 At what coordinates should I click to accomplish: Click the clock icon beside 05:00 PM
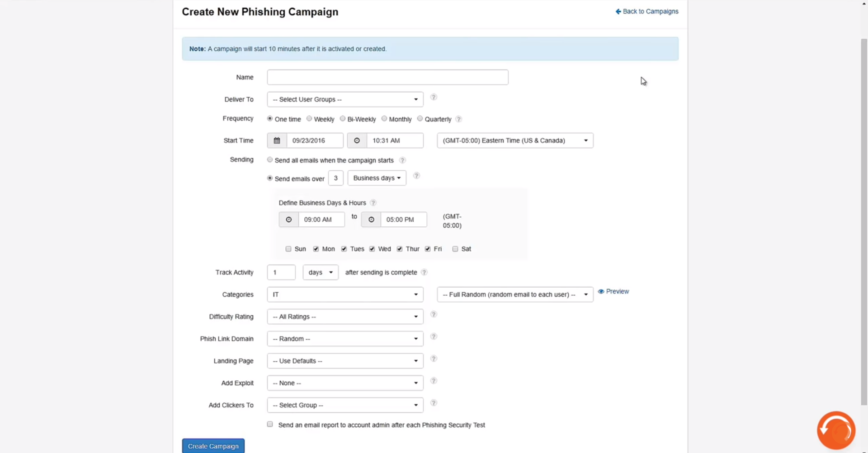click(x=371, y=219)
